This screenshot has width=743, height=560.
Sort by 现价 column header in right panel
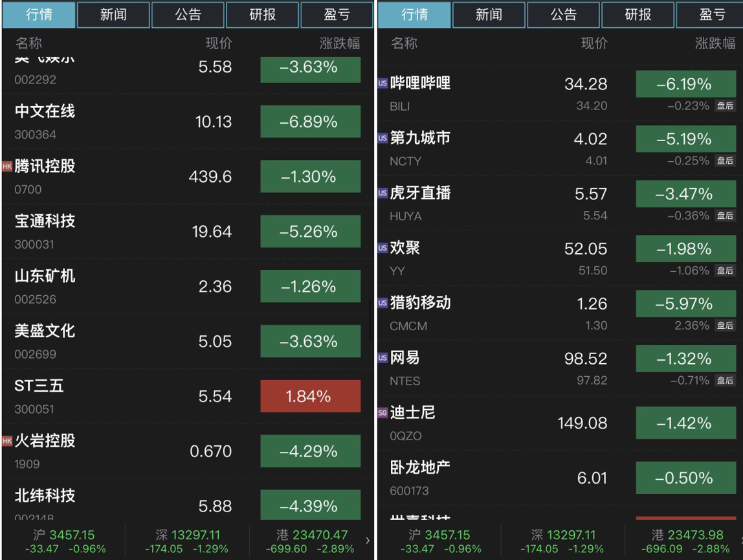tap(594, 43)
